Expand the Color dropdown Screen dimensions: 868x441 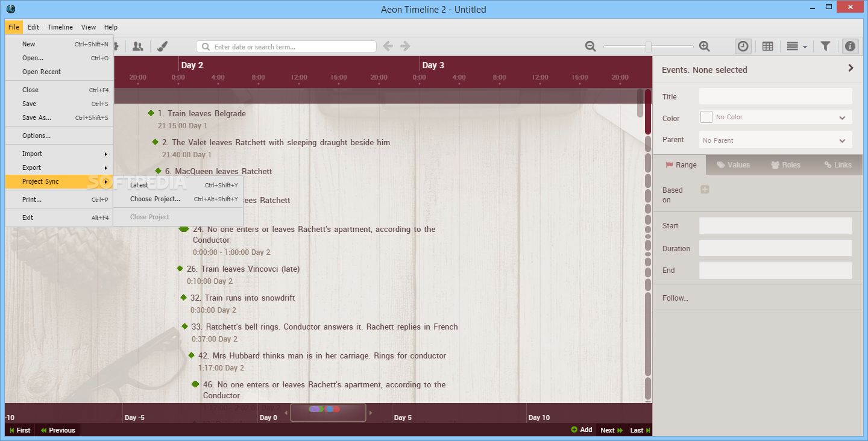click(x=842, y=118)
